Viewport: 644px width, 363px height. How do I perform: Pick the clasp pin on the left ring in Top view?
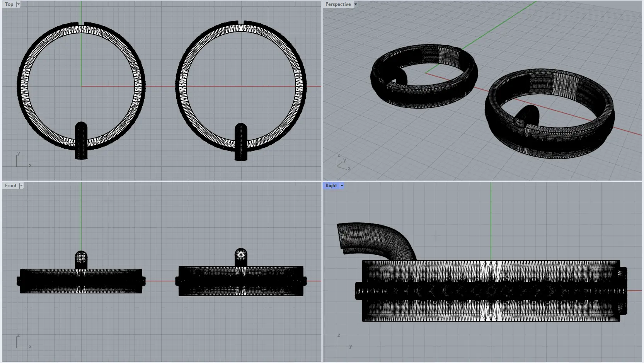tap(81, 141)
